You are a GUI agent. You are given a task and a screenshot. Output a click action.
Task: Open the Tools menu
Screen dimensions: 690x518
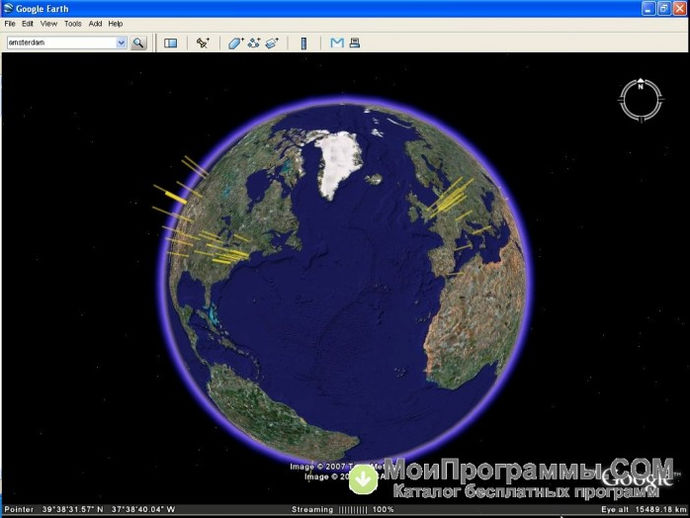point(73,24)
